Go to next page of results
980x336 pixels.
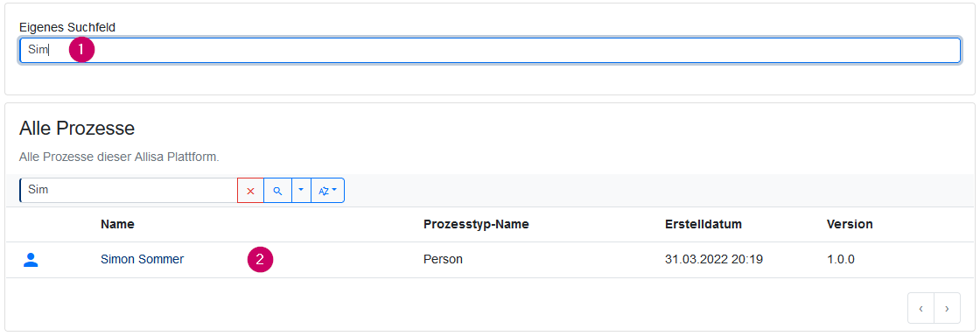(x=947, y=308)
